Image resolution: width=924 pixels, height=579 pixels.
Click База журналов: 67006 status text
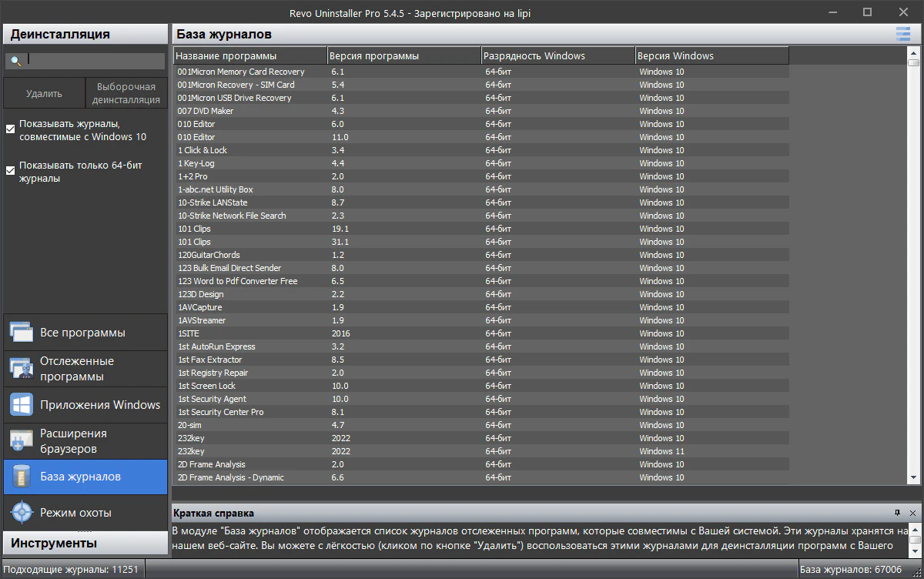(850, 570)
